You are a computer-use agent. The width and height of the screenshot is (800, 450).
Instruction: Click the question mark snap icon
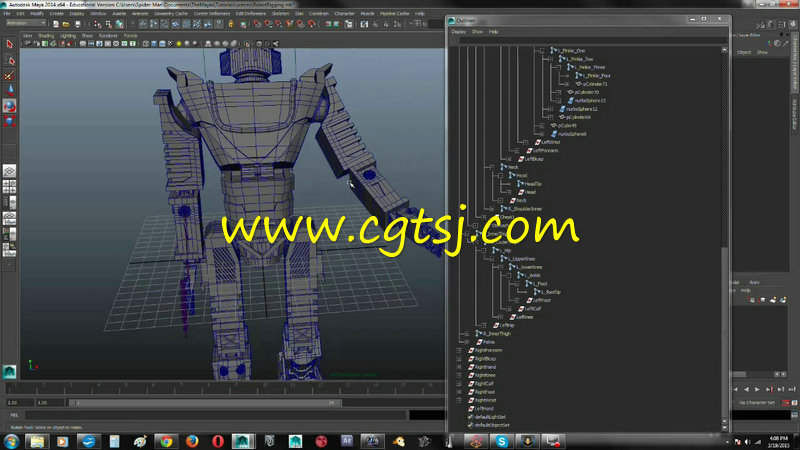(x=219, y=24)
